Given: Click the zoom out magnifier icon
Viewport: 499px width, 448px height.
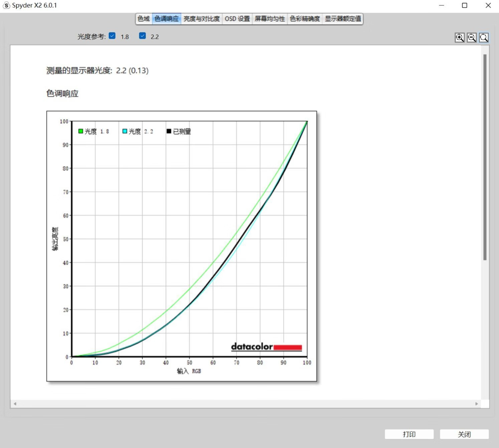Looking at the screenshot, I should pos(472,37).
